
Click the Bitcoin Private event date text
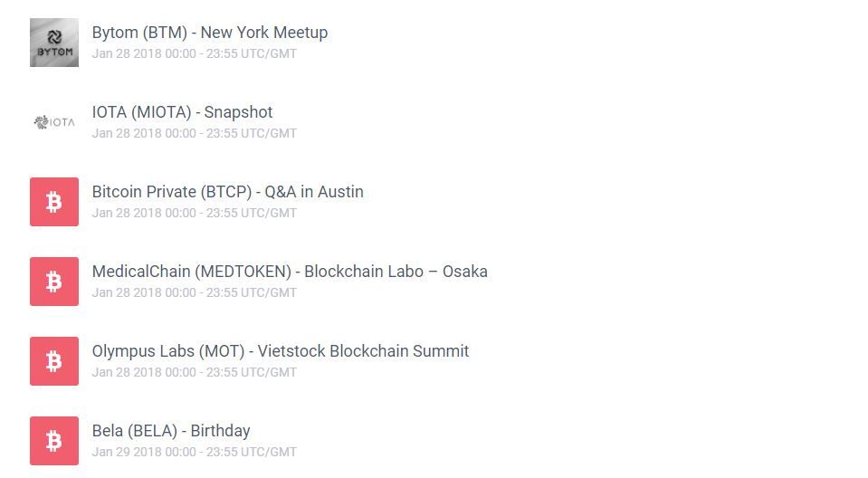coord(195,214)
